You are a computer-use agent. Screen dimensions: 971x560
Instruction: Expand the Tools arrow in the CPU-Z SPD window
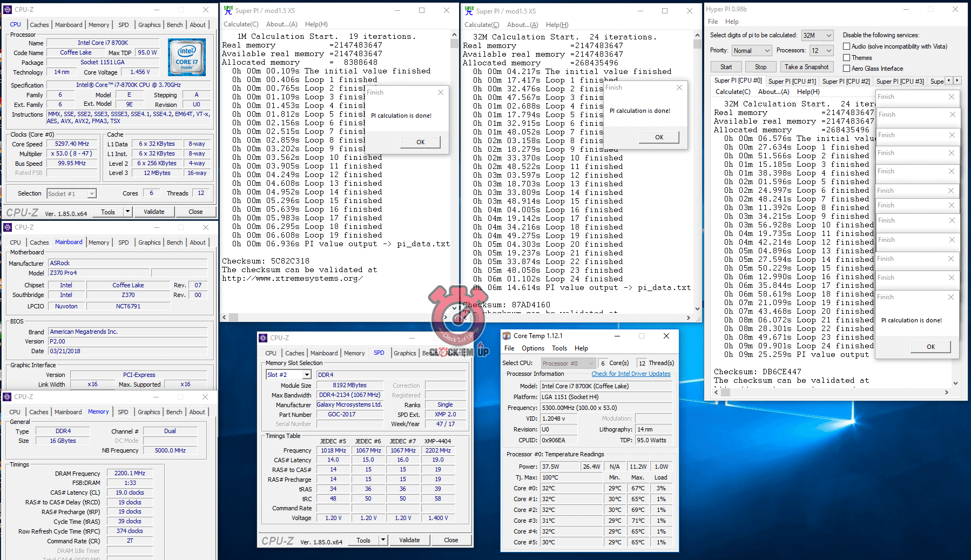383,540
